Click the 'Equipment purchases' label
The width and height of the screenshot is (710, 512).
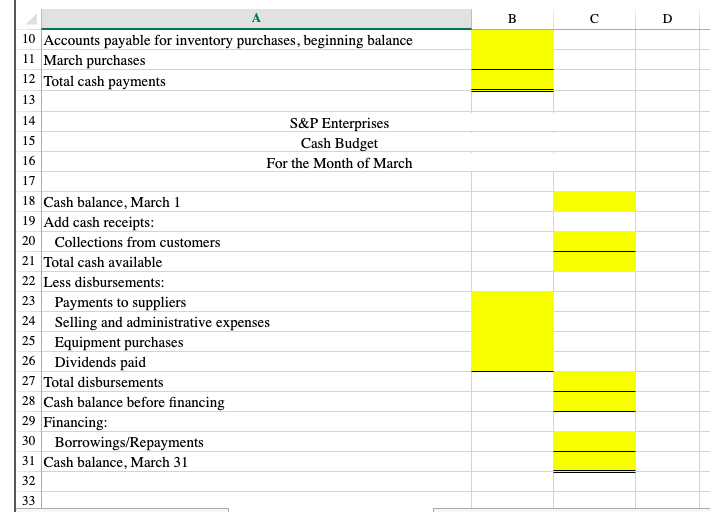tap(119, 342)
